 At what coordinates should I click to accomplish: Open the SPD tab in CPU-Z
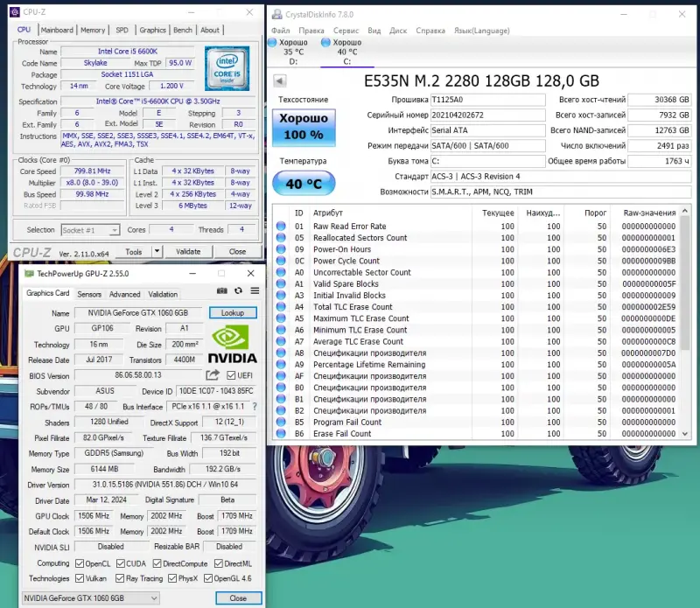tap(122, 30)
